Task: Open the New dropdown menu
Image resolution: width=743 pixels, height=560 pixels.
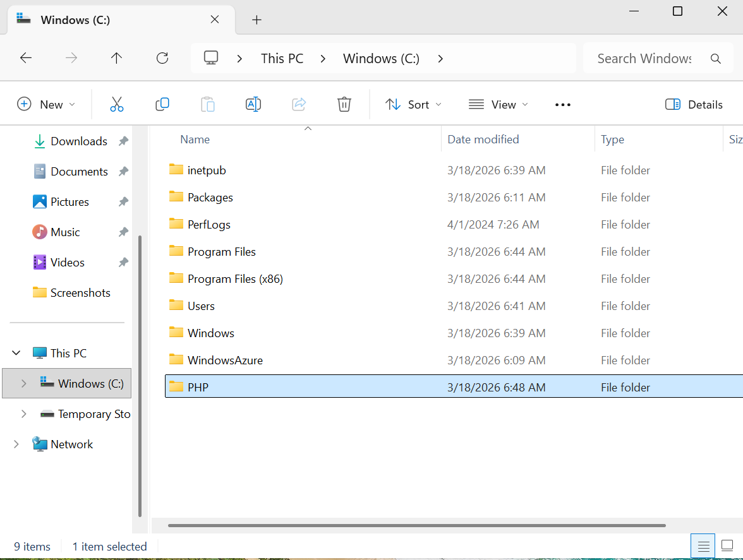Action: coord(46,105)
